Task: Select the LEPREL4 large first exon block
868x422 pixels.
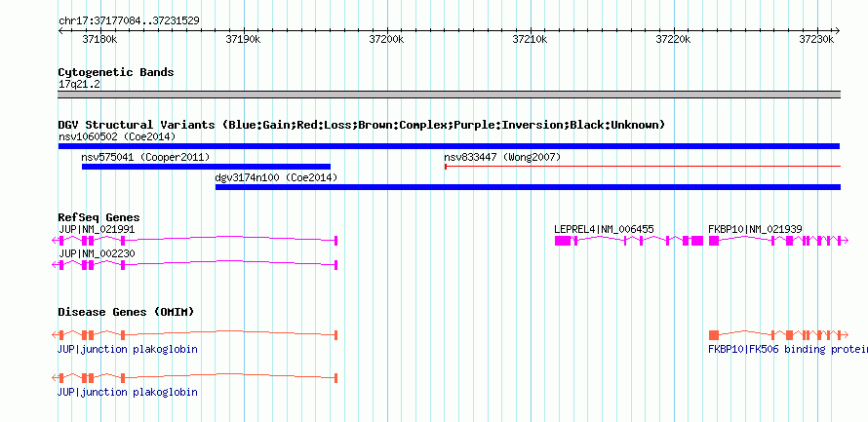Action: [563, 241]
